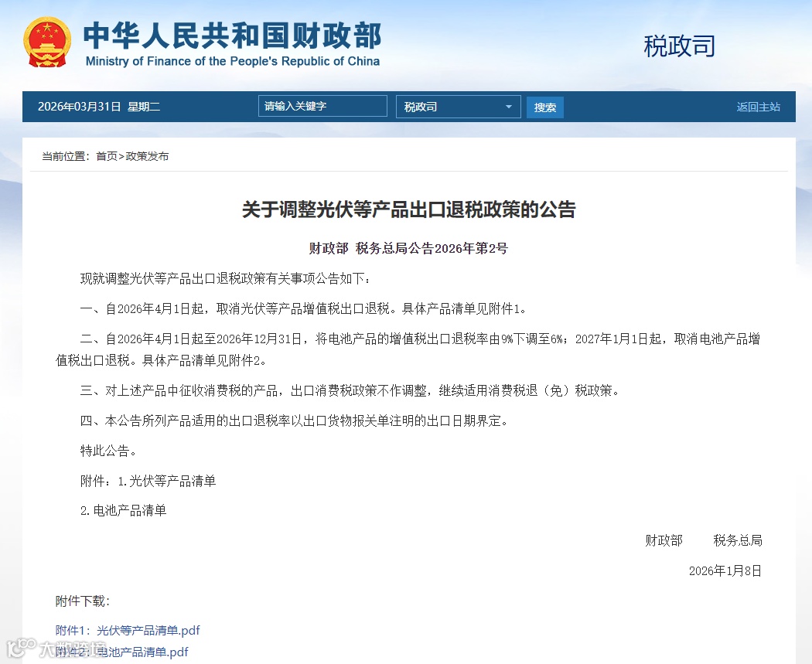The image size is (812, 664).
Task: Click the date 2026年03月31日 星期二
Action: point(99,107)
